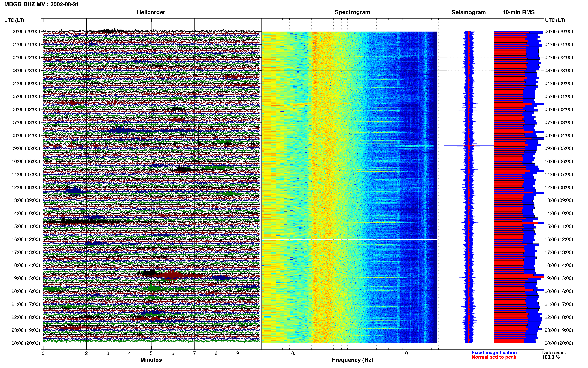Click left time label '10:00 (06:00)'
The height and width of the screenshot is (368, 588).
coord(26,161)
